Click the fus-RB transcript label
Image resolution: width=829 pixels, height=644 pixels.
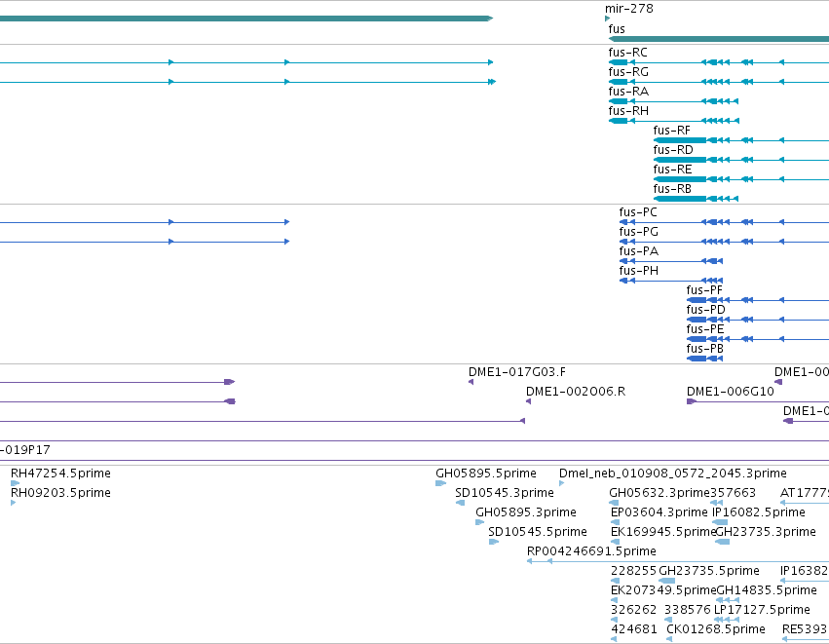coord(672,189)
